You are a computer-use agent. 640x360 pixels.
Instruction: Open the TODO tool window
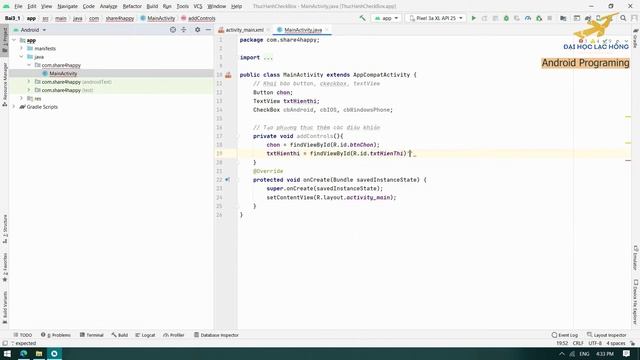tap(22, 335)
